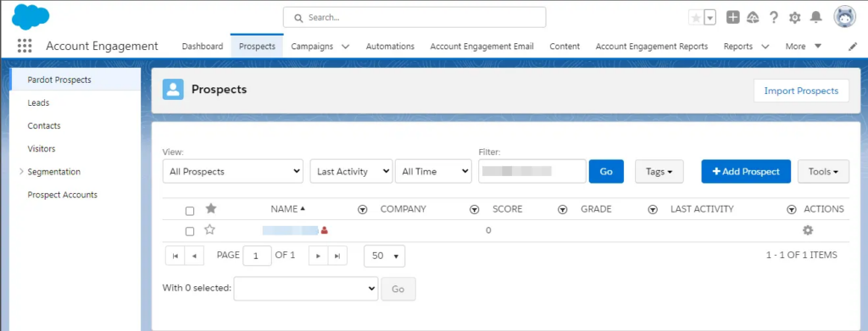Switch to the Automations tab
868x331 pixels.
pyautogui.click(x=390, y=47)
